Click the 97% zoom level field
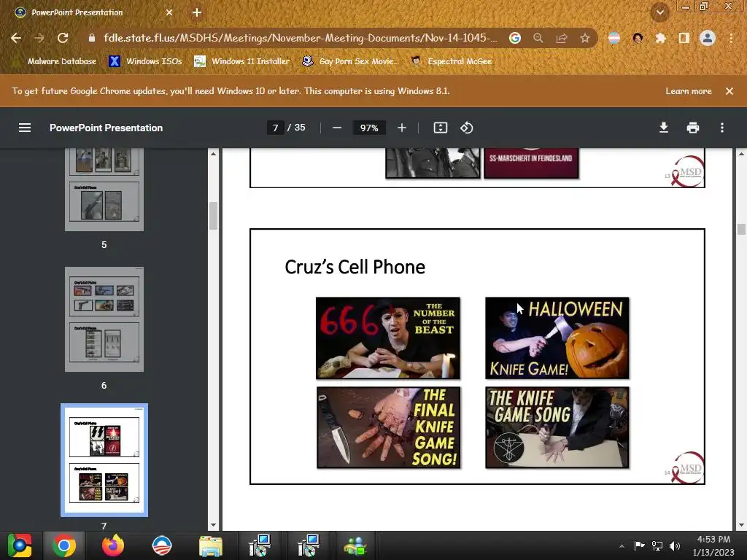Image resolution: width=747 pixels, height=560 pixels. point(369,128)
